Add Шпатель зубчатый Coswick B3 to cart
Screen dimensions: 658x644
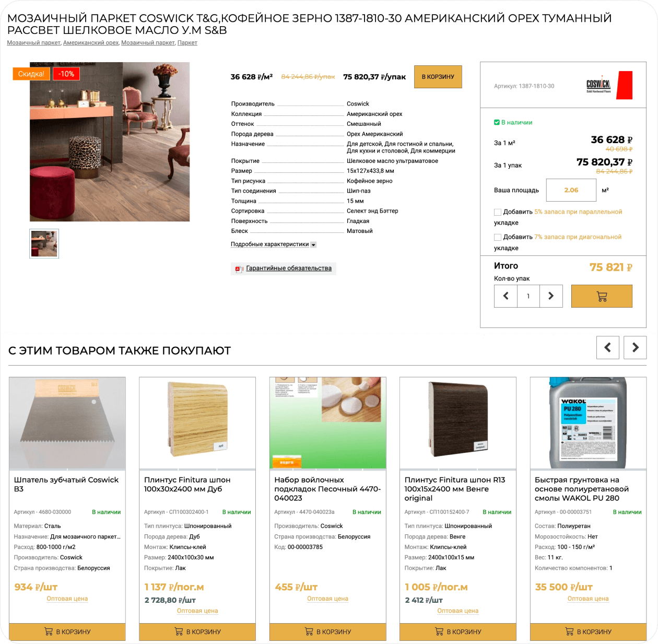click(x=67, y=631)
